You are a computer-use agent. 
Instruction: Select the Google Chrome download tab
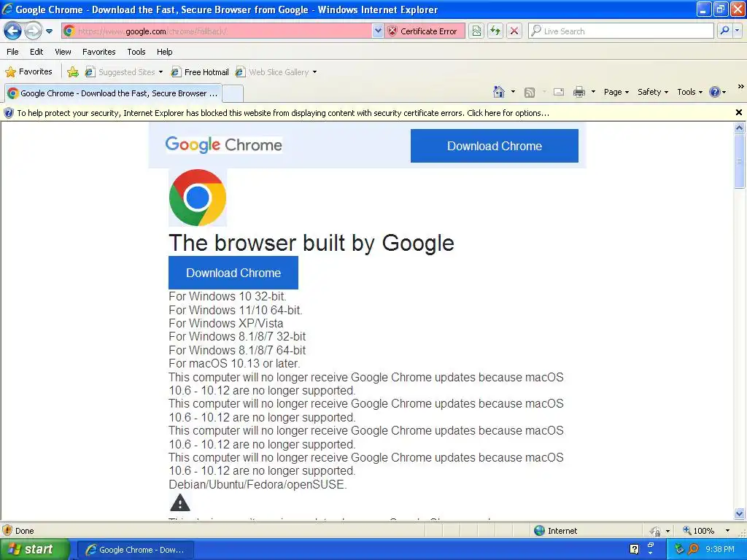coord(113,93)
